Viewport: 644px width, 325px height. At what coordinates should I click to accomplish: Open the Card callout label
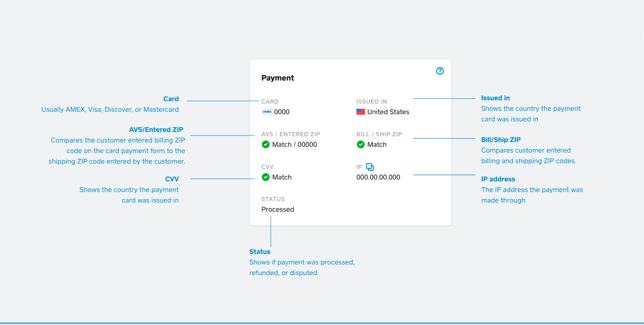tap(171, 99)
